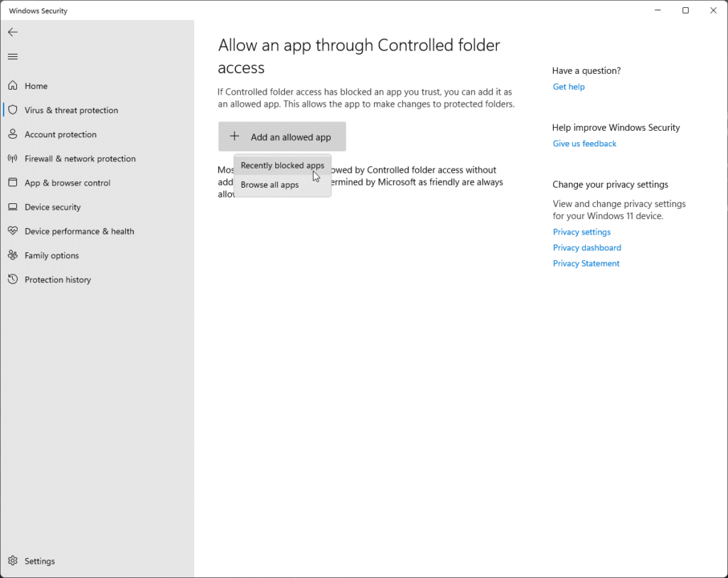The width and height of the screenshot is (728, 578).
Task: Open Protection history in sidebar
Action: [x=58, y=279]
